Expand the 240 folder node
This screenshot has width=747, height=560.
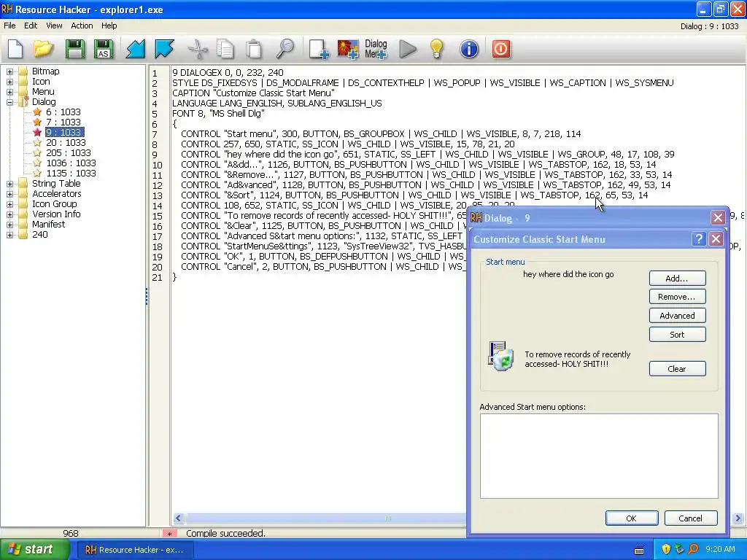[9, 235]
